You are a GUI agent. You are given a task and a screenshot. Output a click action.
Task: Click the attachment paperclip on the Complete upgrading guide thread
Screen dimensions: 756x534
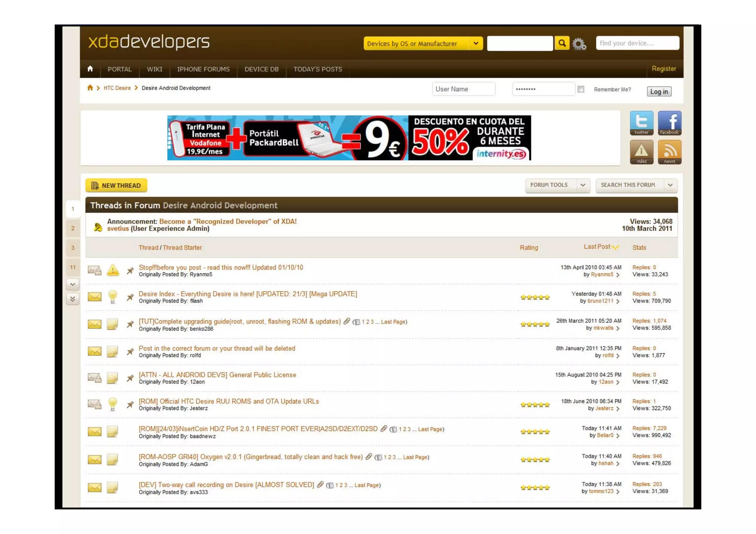click(346, 321)
